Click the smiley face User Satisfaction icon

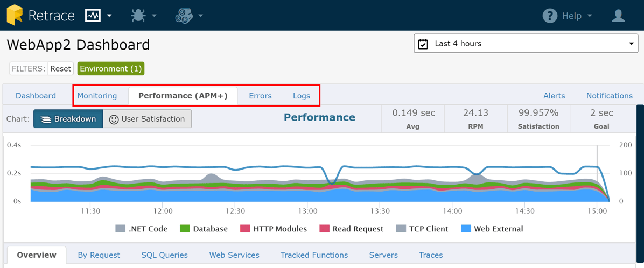pos(114,119)
